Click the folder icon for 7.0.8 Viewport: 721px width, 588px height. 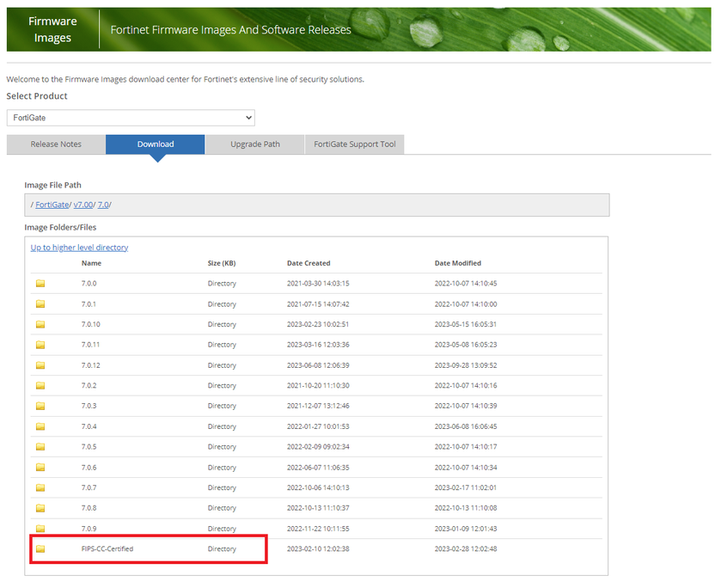[x=40, y=508]
